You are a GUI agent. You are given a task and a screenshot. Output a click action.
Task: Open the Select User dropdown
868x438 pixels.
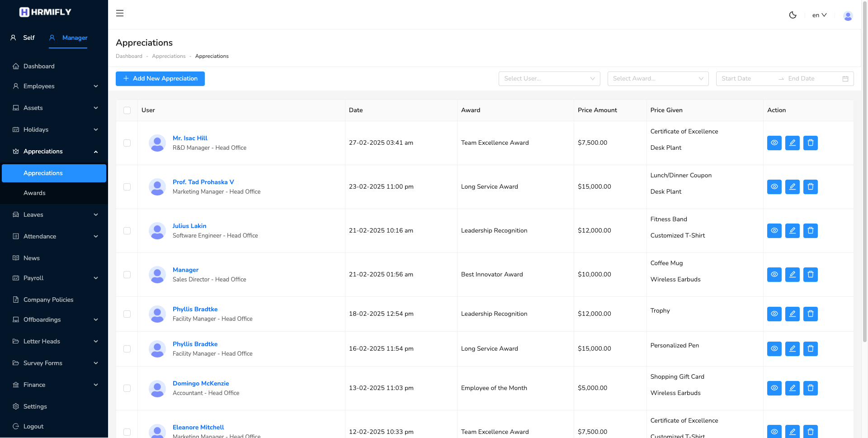coord(549,79)
